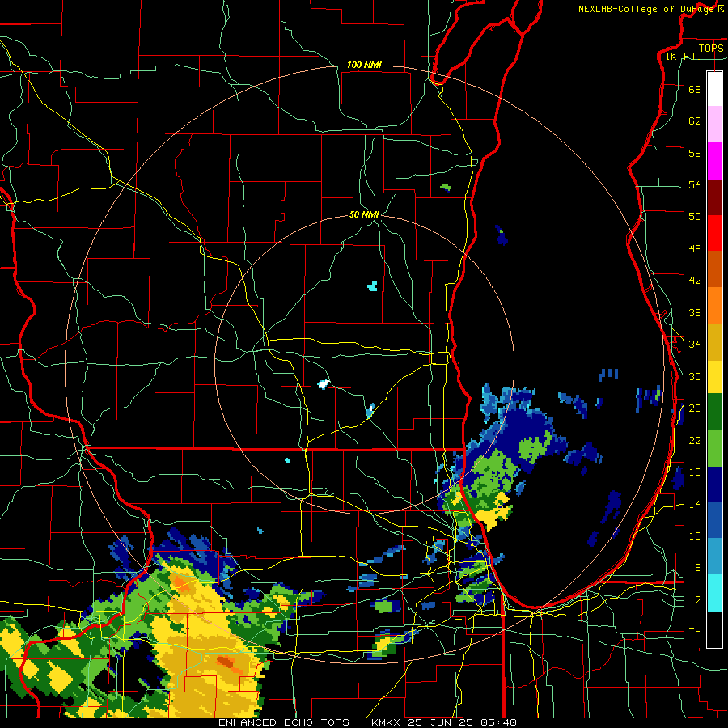728x728 pixels.
Task: Click the '22' legend value
Action: 695,440
